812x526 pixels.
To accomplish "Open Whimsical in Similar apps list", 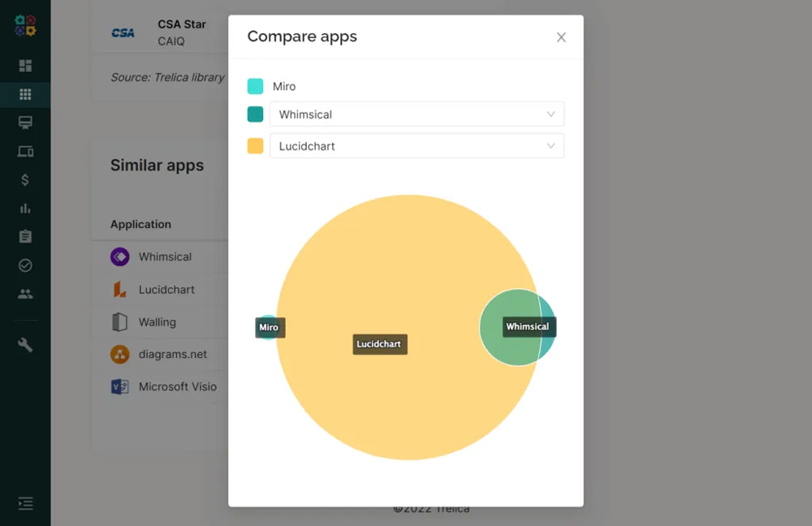I will coord(165,257).
